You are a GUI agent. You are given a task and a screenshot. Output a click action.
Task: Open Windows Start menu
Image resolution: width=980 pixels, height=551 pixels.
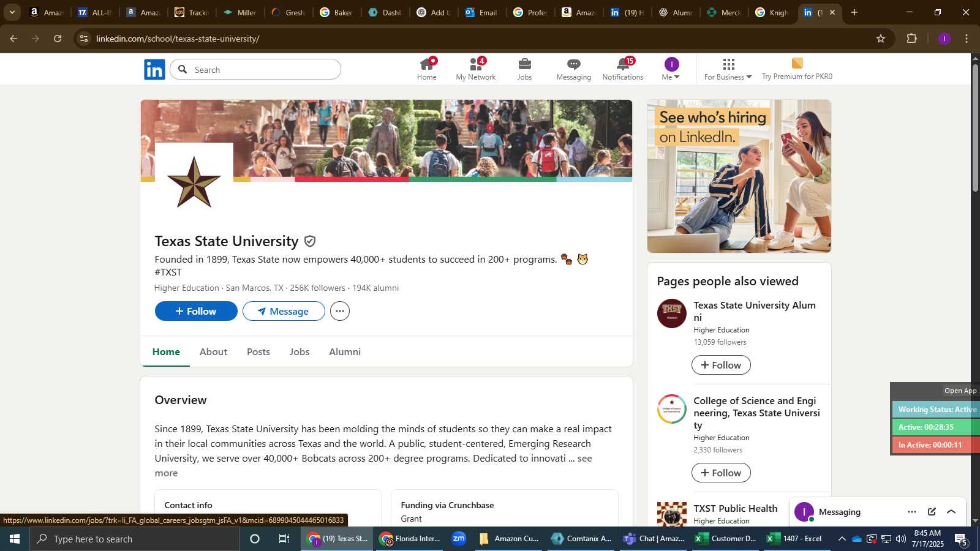[x=15, y=539]
